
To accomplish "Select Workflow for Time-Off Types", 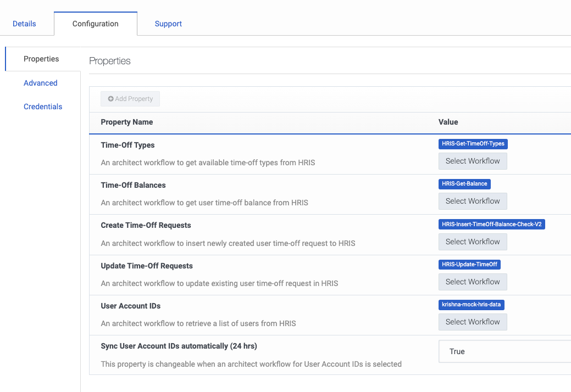I will tap(472, 161).
